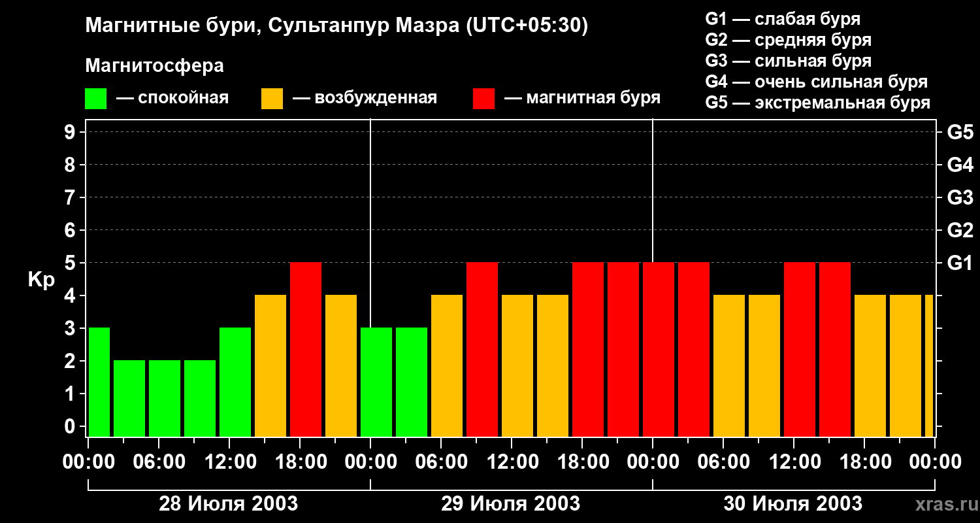Click the orange bar above 18:00 on 30 Июля
This screenshot has height=523, width=980.
(870, 366)
